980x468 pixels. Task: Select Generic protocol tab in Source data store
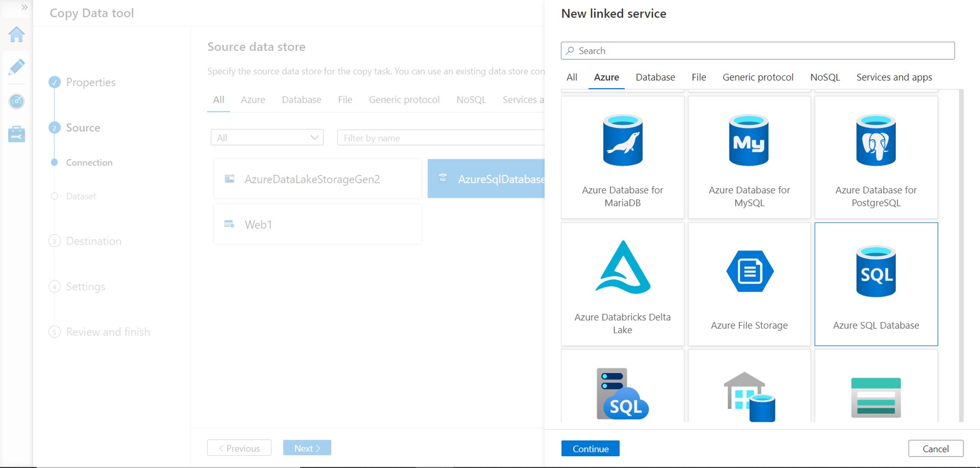[404, 99]
